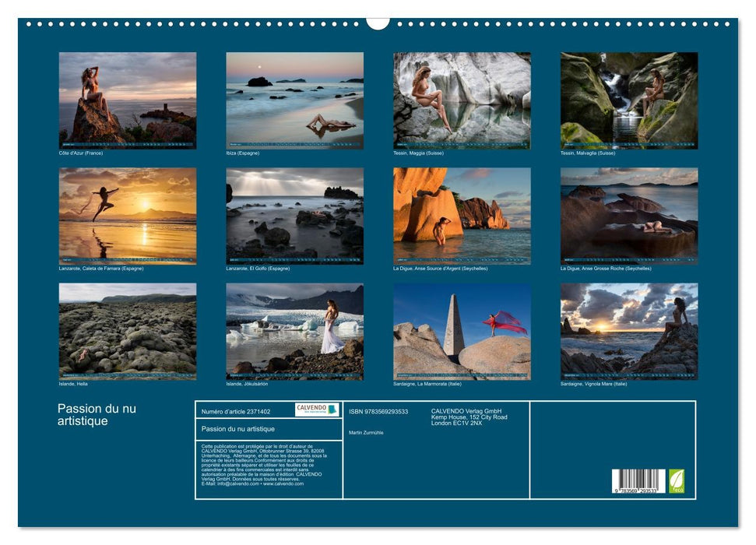The width and height of the screenshot is (756, 545).
Task: Click 'CALVENDO Verlag GmbH' publisher name
Action: pyautogui.click(x=466, y=411)
